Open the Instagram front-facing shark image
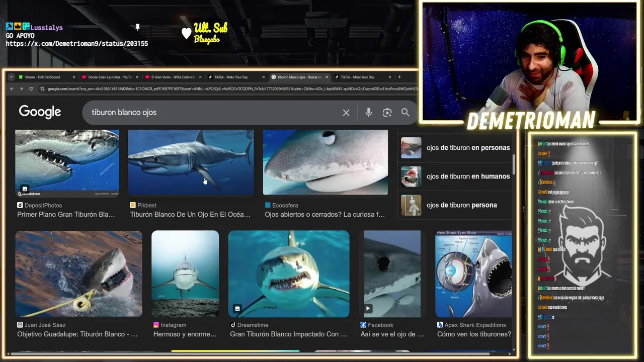The image size is (644, 362). [185, 274]
